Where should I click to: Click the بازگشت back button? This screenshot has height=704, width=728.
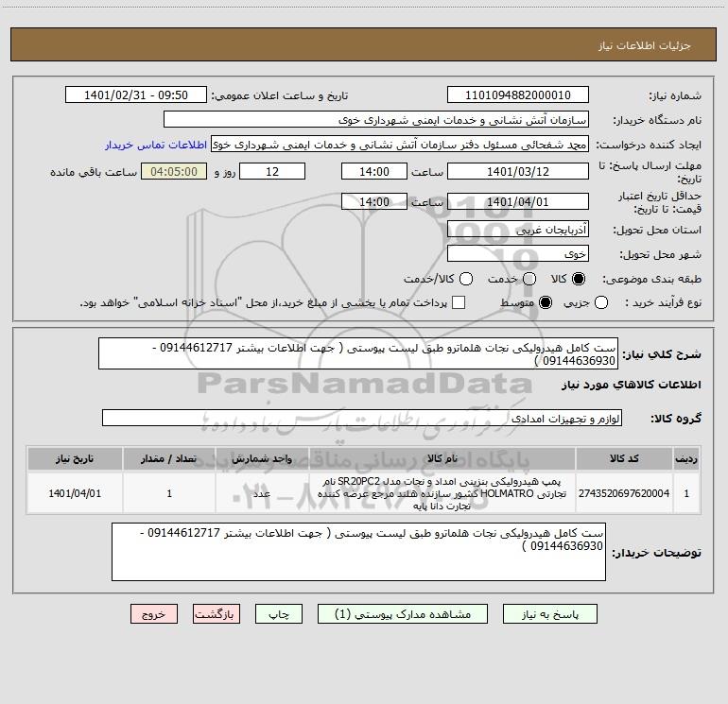217,614
